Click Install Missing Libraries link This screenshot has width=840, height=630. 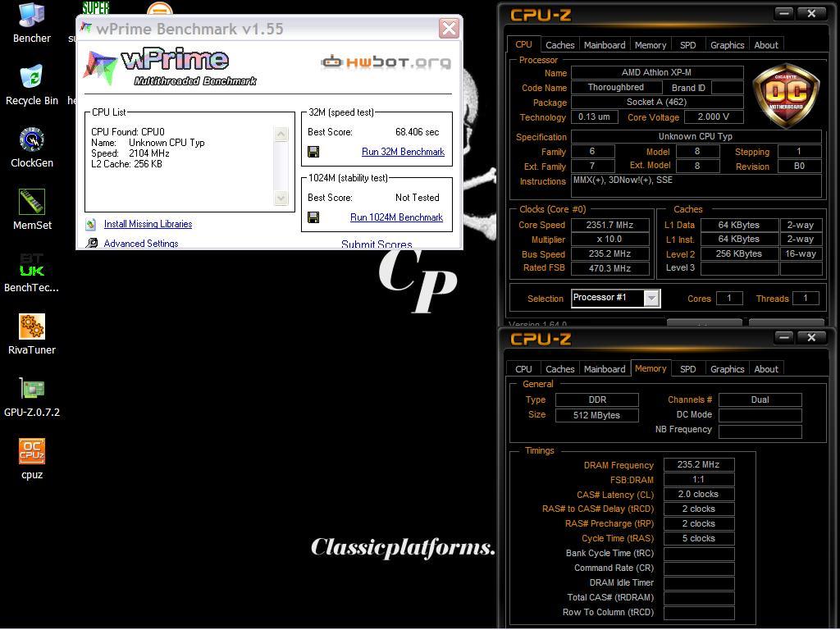148,224
